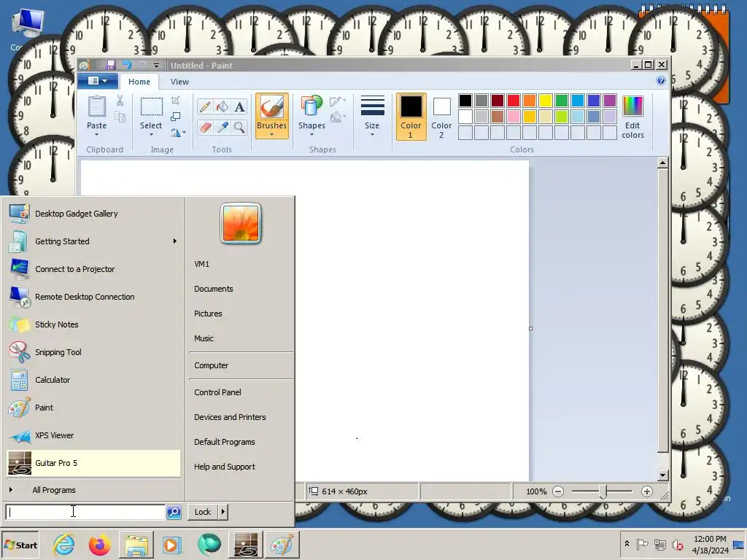Click the zoom in plus button
Viewport: 747px width, 560px height.
[646, 491]
